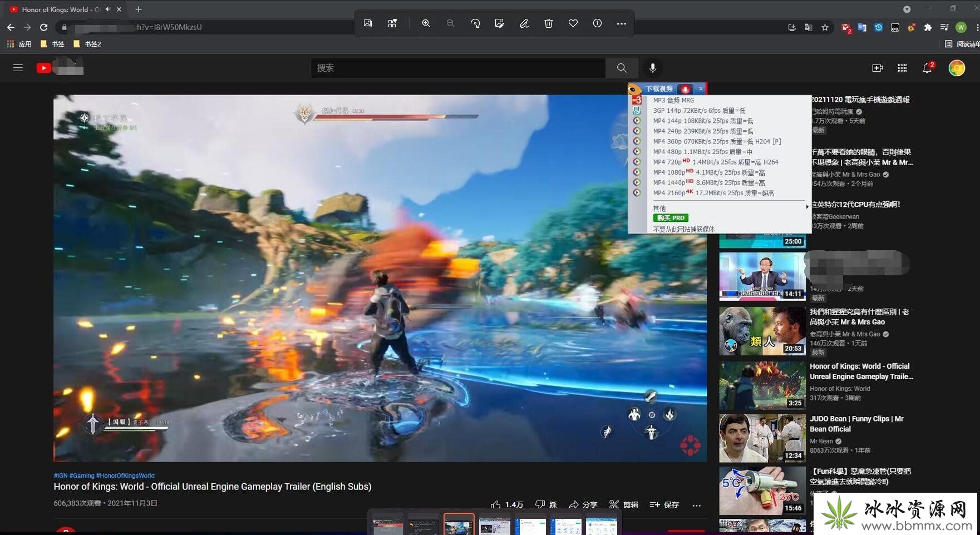Open the browser reading list 阅读清单

963,44
